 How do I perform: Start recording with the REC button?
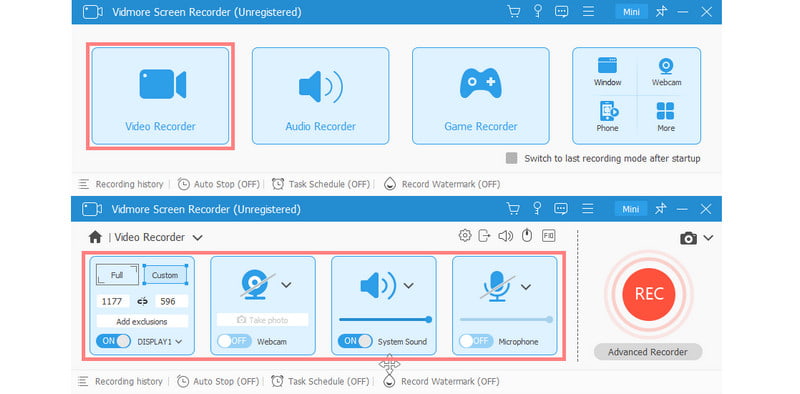click(649, 294)
